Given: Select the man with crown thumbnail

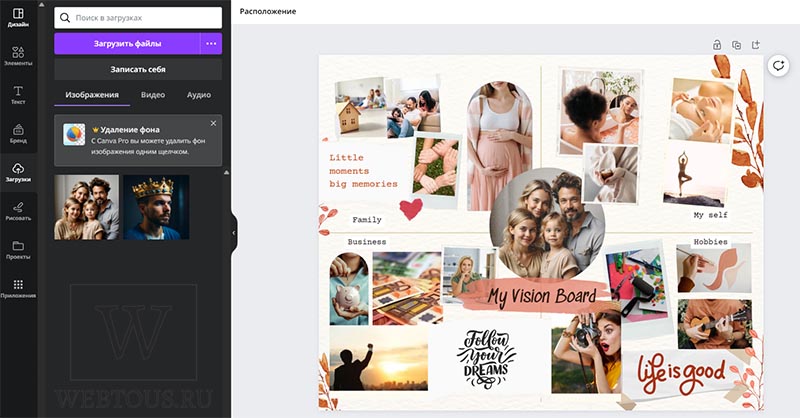Looking at the screenshot, I should tap(156, 207).
